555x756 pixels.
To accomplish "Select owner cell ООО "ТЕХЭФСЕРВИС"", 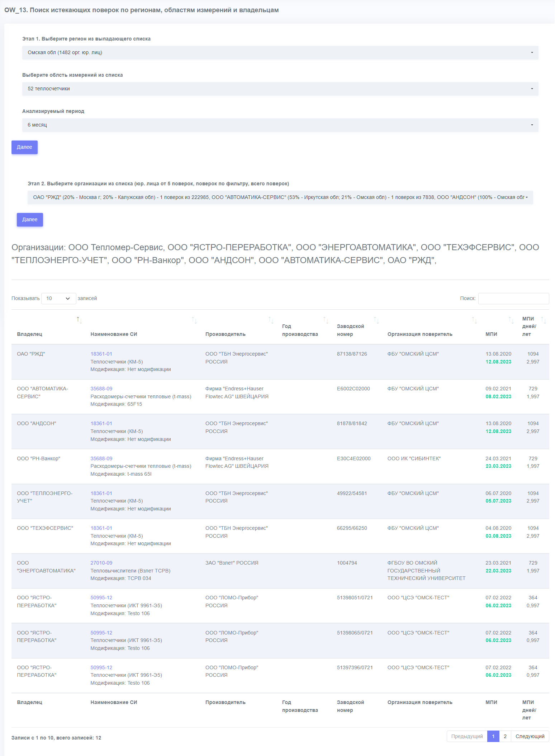I will [45, 528].
